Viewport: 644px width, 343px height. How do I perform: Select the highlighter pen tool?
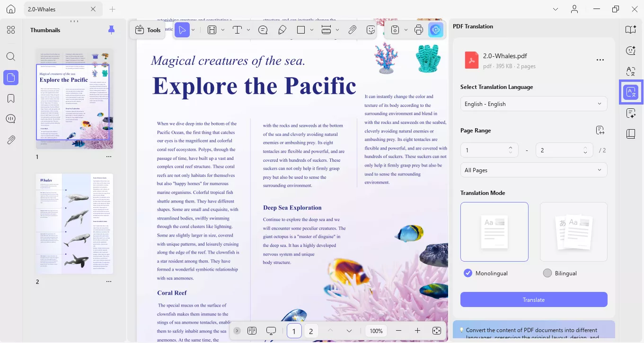pos(282,30)
